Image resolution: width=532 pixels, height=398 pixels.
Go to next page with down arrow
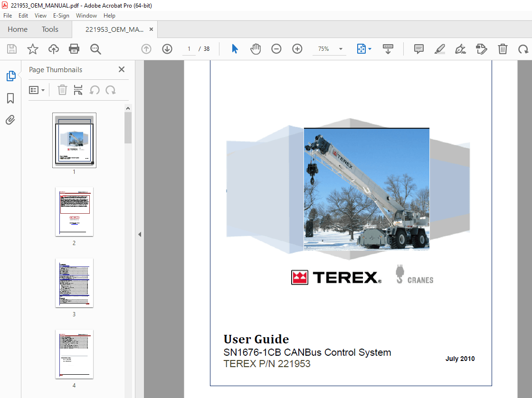167,49
